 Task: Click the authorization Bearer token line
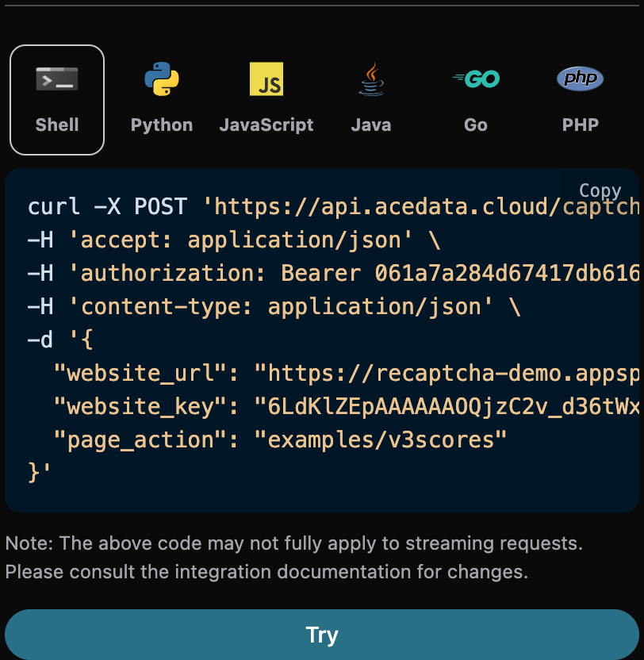coord(333,274)
